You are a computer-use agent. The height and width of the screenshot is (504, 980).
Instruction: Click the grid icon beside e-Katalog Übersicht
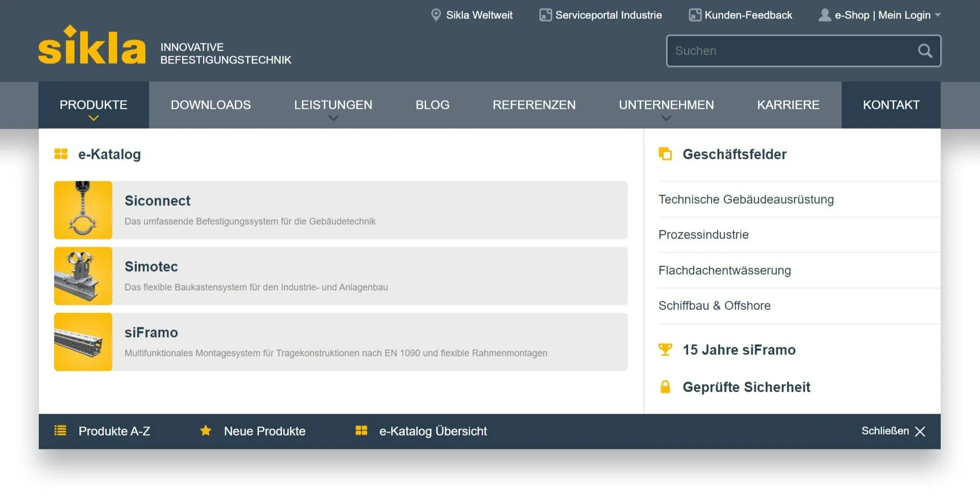click(361, 430)
